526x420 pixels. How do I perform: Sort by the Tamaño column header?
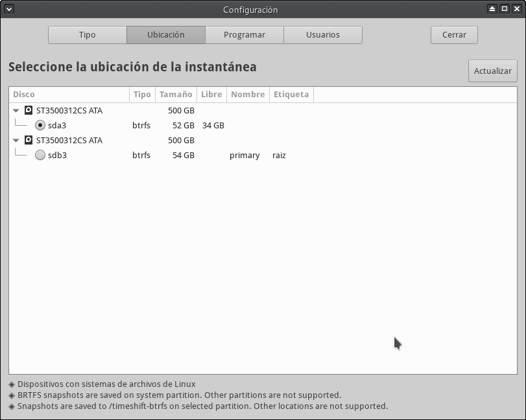pyautogui.click(x=176, y=95)
